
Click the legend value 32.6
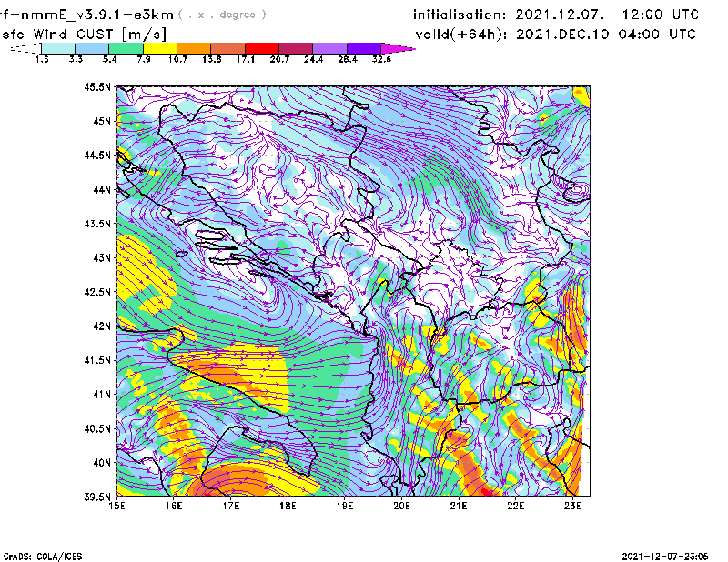click(x=381, y=59)
